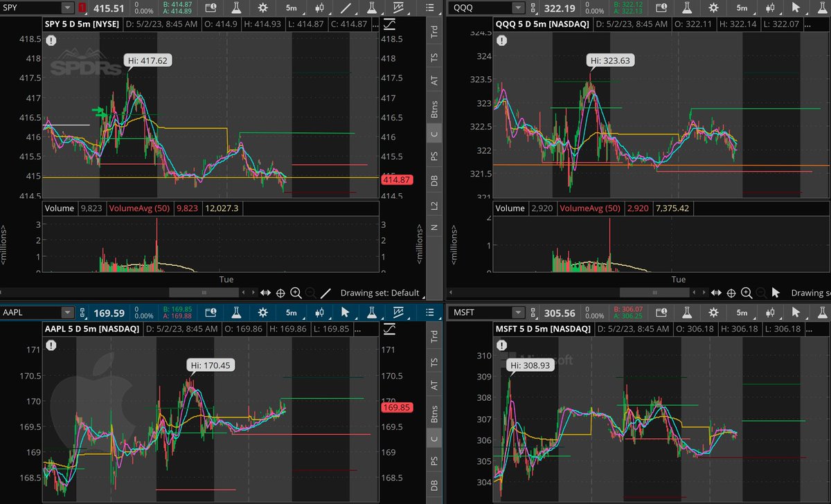This screenshot has width=831, height=504.
Task: Click Hi: 323.63 bubble on QQQ chart
Action: pos(611,61)
